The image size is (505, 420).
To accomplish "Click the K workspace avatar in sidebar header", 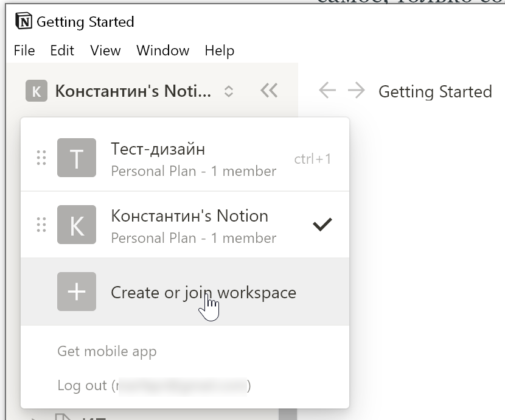I will (x=37, y=91).
